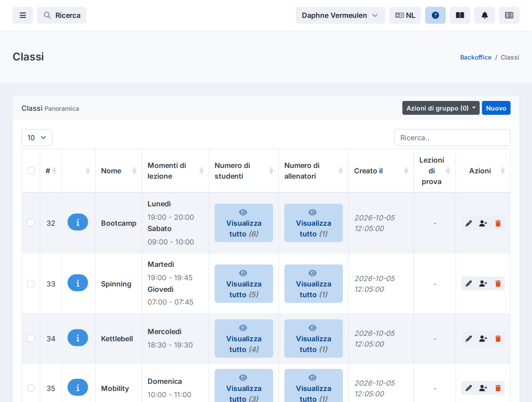Click the Nuovo button
Screen dimensions: 532x402
click(496, 108)
